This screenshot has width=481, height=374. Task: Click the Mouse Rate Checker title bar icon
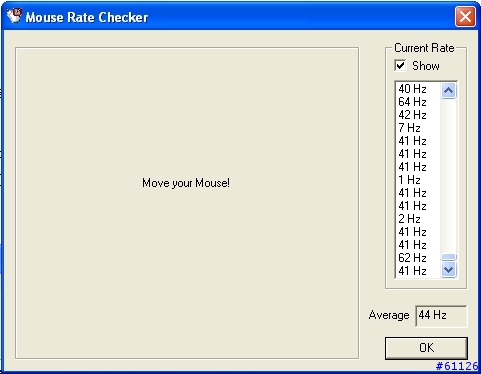click(14, 15)
